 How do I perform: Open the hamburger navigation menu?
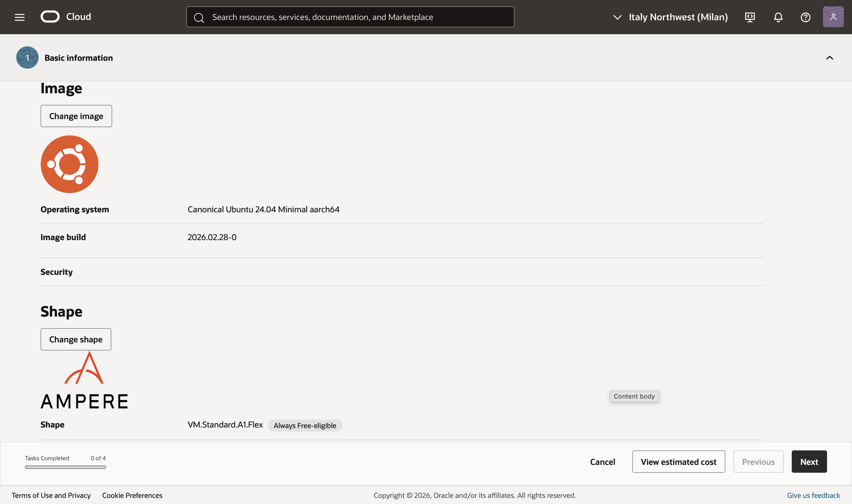(20, 17)
